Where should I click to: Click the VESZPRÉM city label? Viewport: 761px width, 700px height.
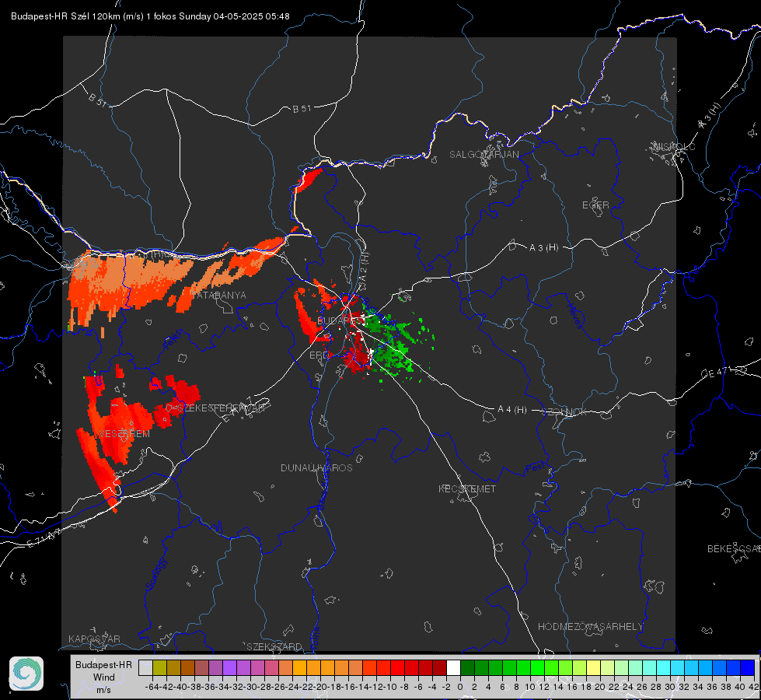pos(124,434)
